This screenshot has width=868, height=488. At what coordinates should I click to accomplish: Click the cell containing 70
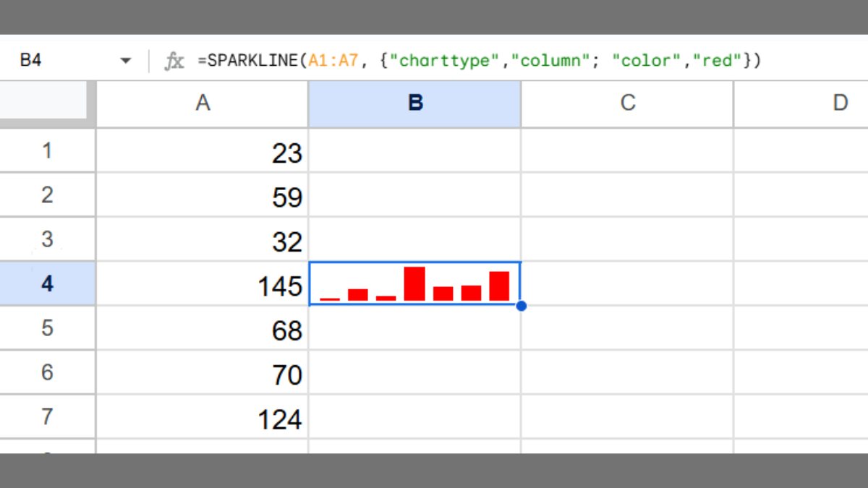pos(203,372)
